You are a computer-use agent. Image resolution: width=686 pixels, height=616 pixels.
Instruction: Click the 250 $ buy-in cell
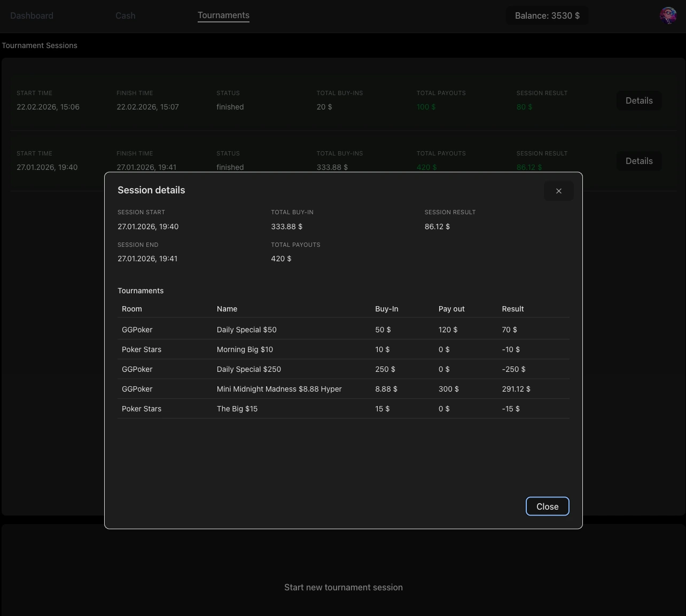pos(385,369)
